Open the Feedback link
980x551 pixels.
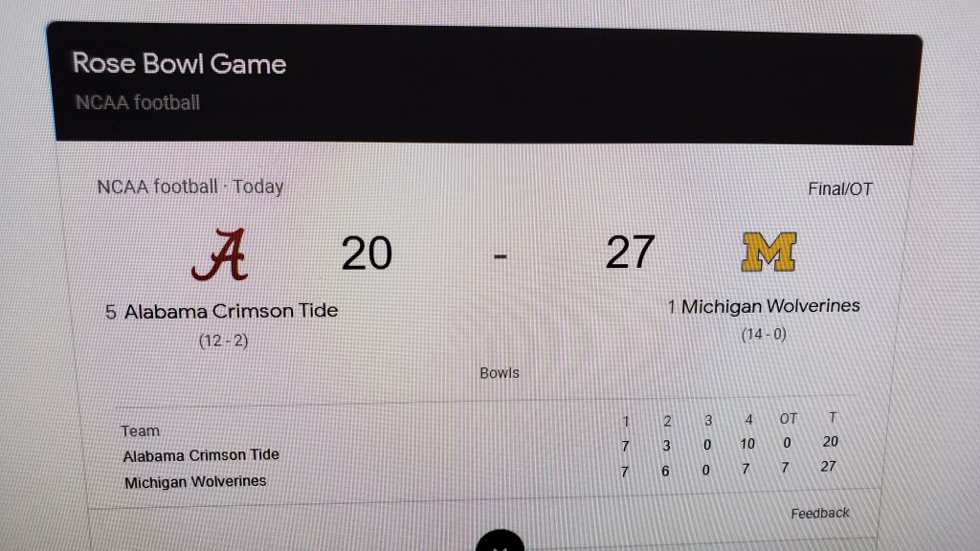819,514
